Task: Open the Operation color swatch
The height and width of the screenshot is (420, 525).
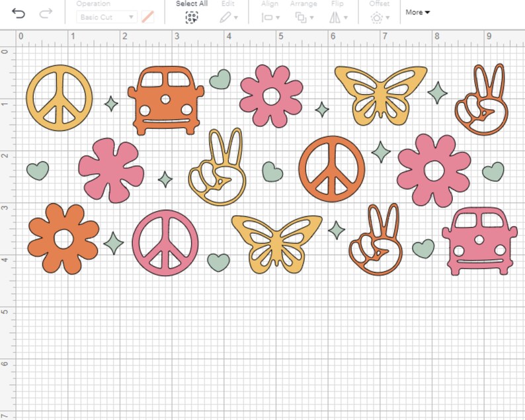Action: pos(147,17)
